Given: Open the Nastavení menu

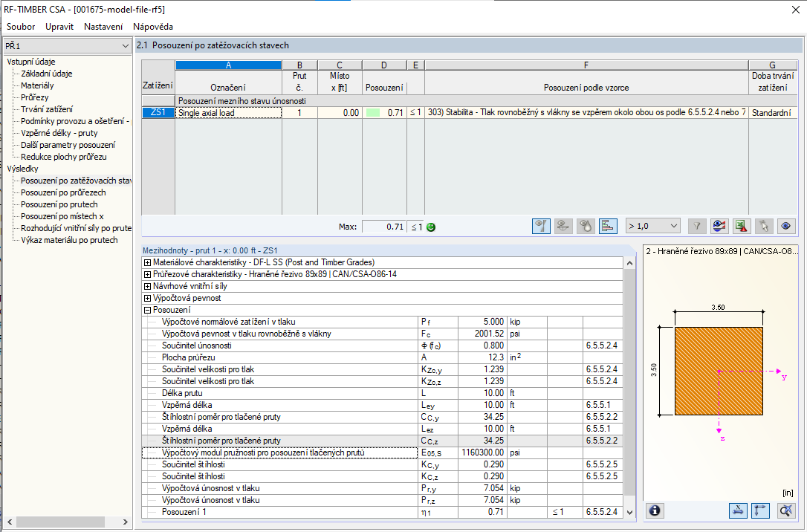Looking at the screenshot, I should pos(103,27).
